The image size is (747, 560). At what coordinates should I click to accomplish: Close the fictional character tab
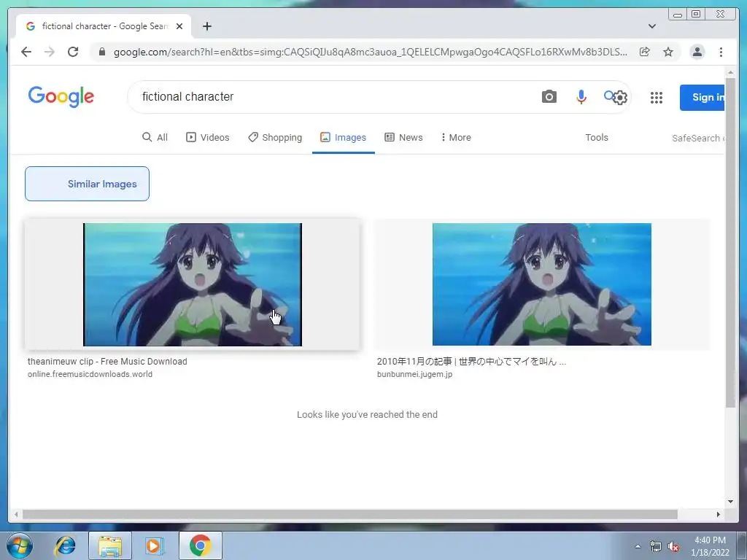pos(179,26)
